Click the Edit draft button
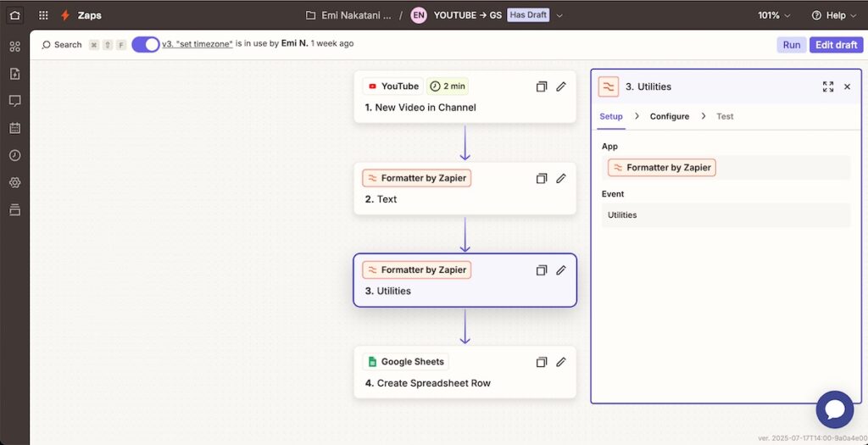 coord(837,45)
